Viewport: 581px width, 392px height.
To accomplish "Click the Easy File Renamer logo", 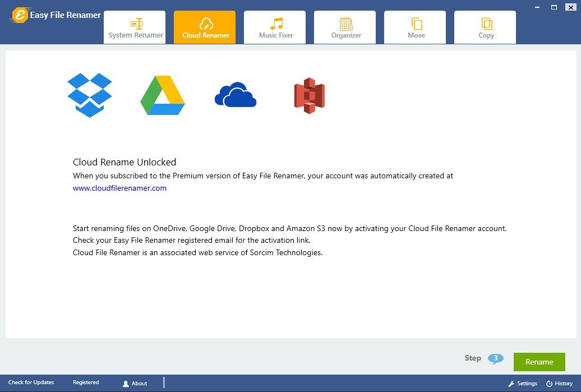I will (x=21, y=14).
